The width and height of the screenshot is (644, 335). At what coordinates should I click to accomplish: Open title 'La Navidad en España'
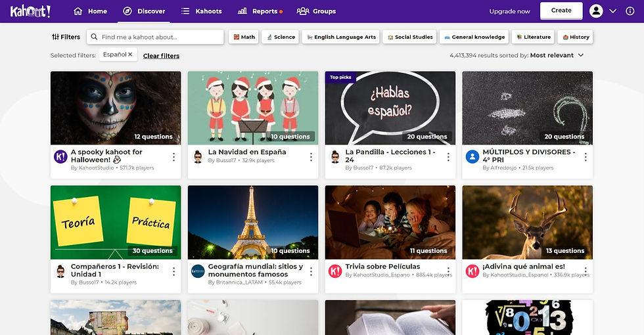click(247, 152)
